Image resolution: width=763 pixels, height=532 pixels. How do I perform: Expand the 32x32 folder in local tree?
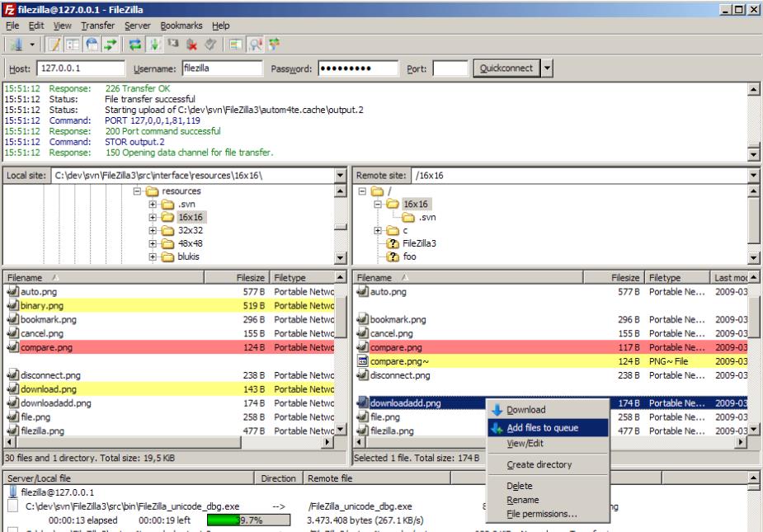point(153,230)
